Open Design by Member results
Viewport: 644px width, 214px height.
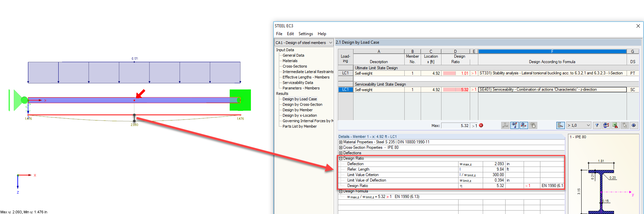coord(298,110)
